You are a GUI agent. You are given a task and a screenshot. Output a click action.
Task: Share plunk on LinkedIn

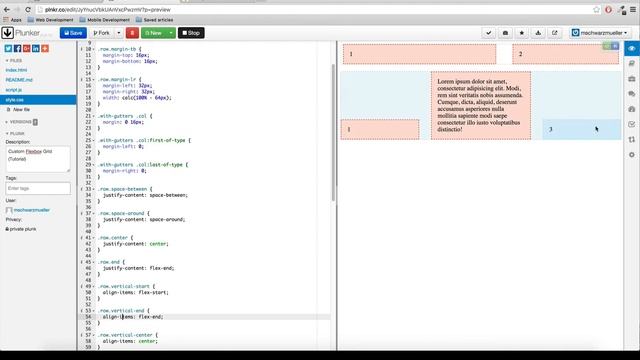point(36,49)
